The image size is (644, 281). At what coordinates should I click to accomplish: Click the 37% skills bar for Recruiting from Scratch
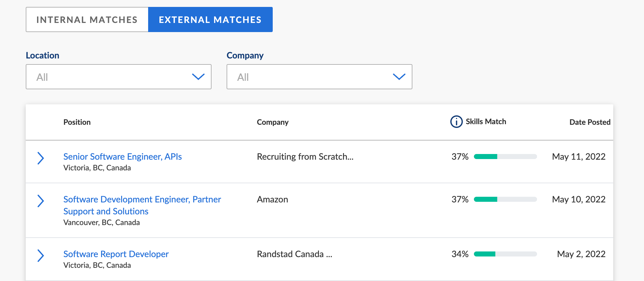505,157
